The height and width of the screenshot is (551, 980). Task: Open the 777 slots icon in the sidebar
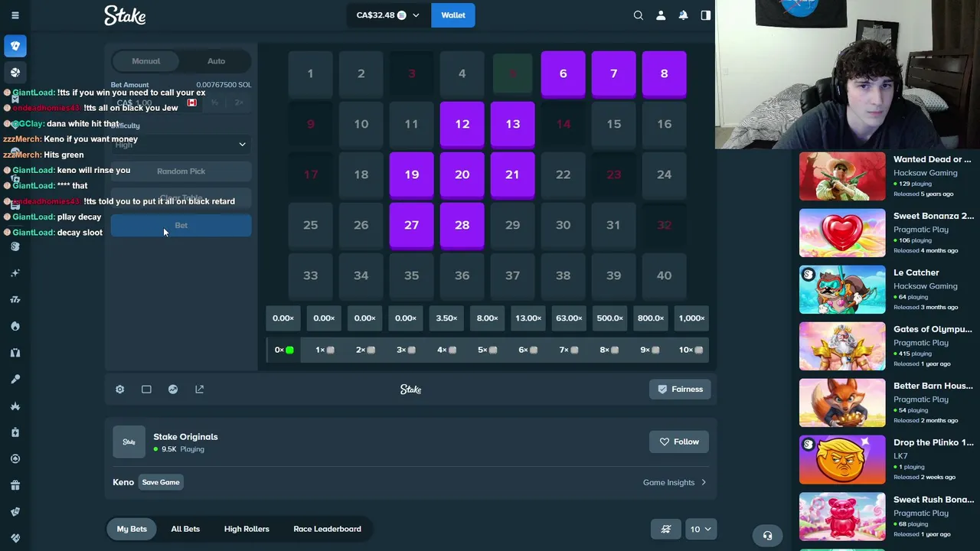(x=15, y=299)
